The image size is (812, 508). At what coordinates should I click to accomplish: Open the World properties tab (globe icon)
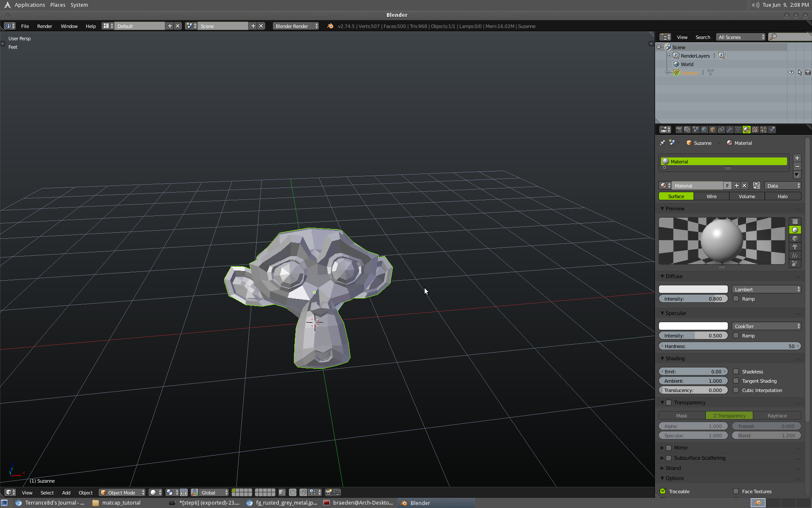pyautogui.click(x=704, y=130)
